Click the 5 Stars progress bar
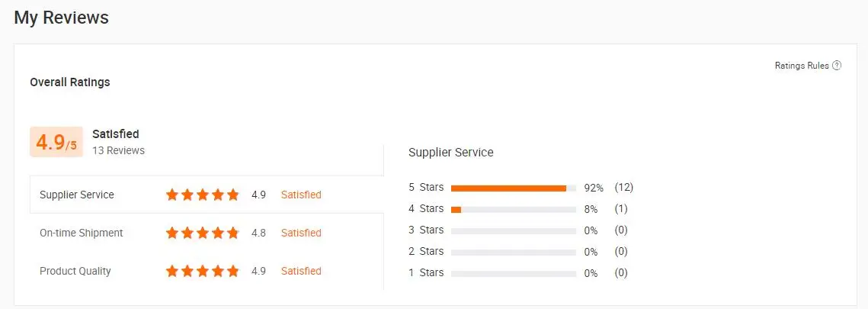The image size is (868, 309). click(513, 188)
